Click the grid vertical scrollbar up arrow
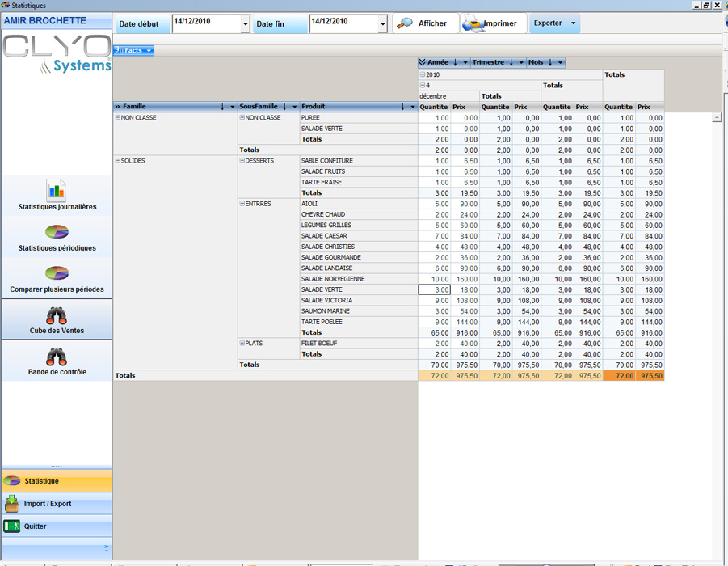This screenshot has height=566, width=728. point(717,117)
